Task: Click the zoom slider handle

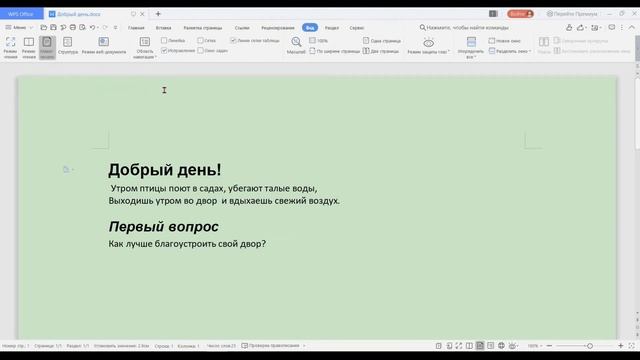Action: (590, 346)
